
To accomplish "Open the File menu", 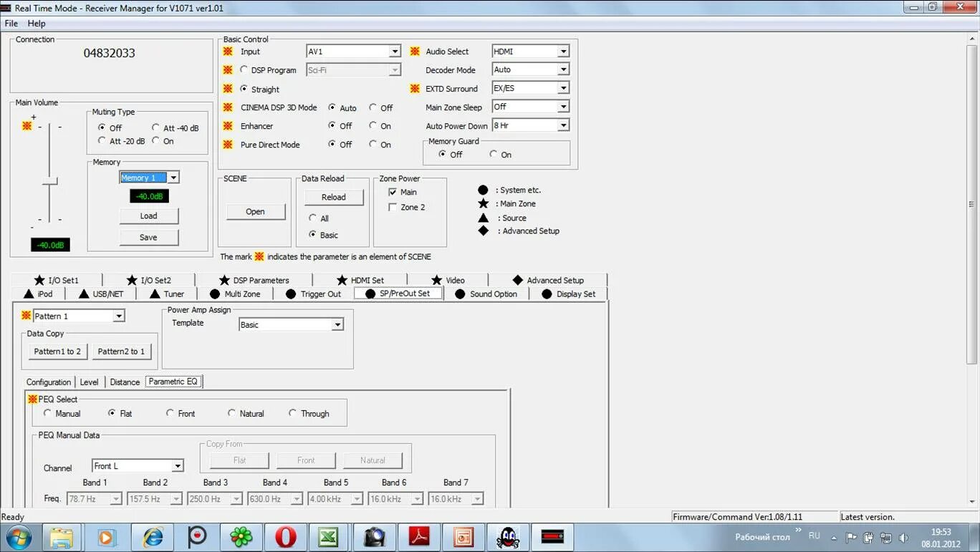I will (x=11, y=23).
